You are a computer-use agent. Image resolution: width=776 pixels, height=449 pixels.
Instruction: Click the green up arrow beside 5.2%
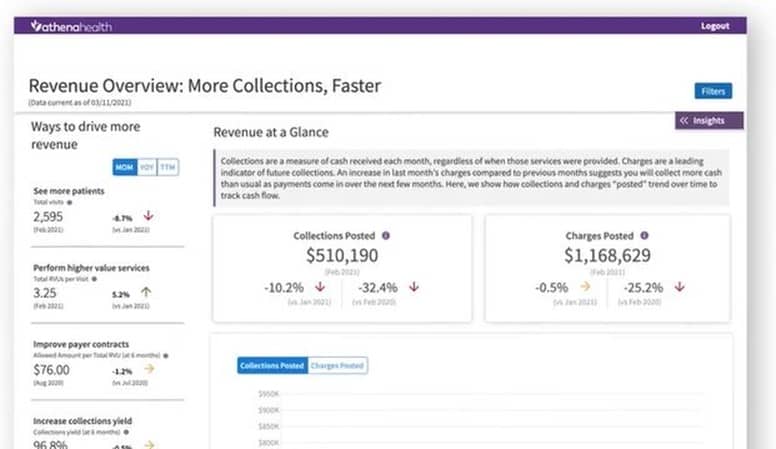[x=146, y=293]
